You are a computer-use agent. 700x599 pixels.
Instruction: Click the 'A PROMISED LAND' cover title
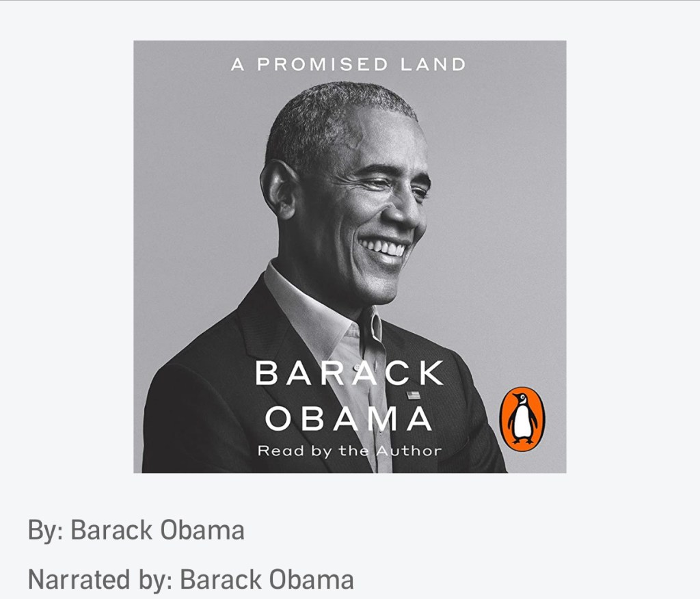point(348,64)
